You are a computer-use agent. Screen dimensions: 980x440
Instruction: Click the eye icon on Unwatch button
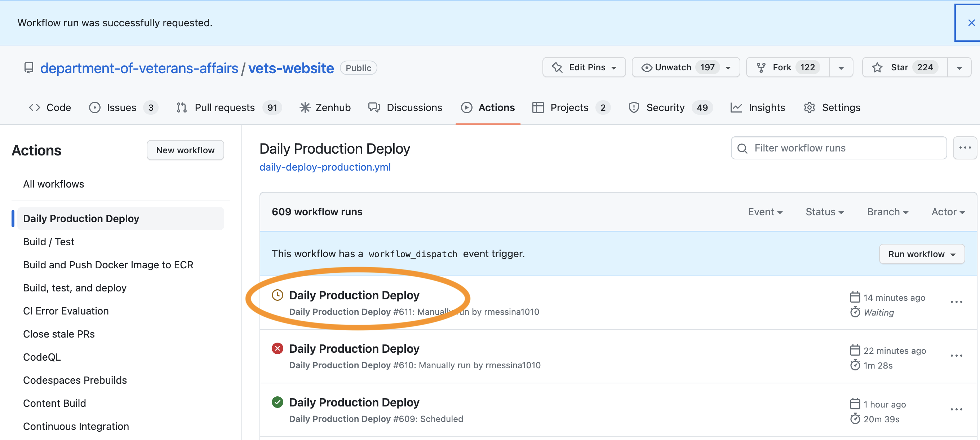pos(646,67)
